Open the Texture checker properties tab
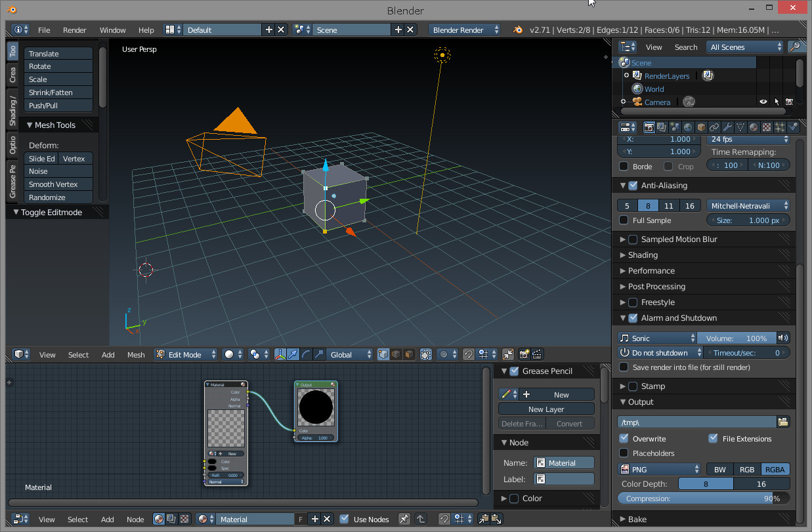 (767, 127)
